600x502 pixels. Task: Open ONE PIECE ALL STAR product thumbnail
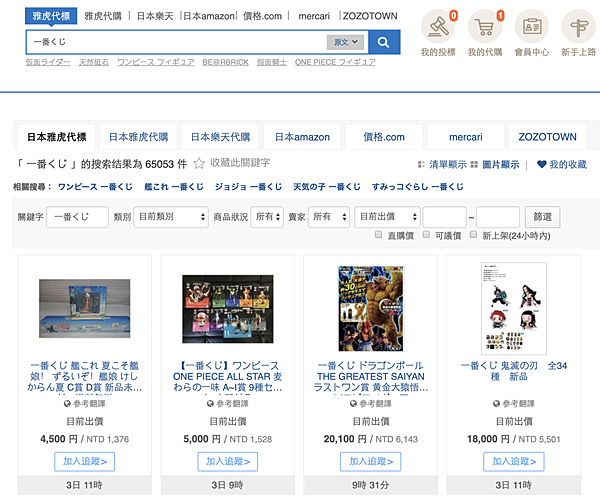coord(228,309)
